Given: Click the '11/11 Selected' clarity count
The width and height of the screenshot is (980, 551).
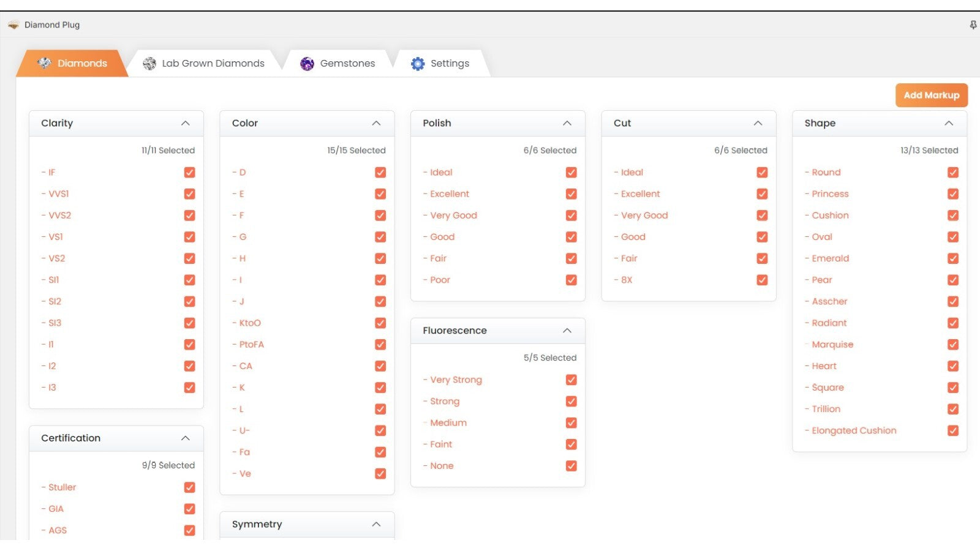Looking at the screenshot, I should (168, 151).
